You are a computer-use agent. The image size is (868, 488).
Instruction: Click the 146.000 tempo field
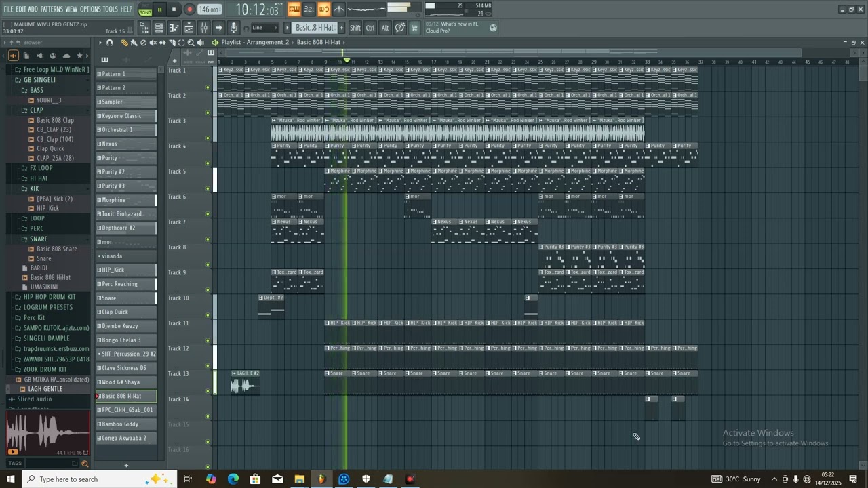pyautogui.click(x=210, y=9)
